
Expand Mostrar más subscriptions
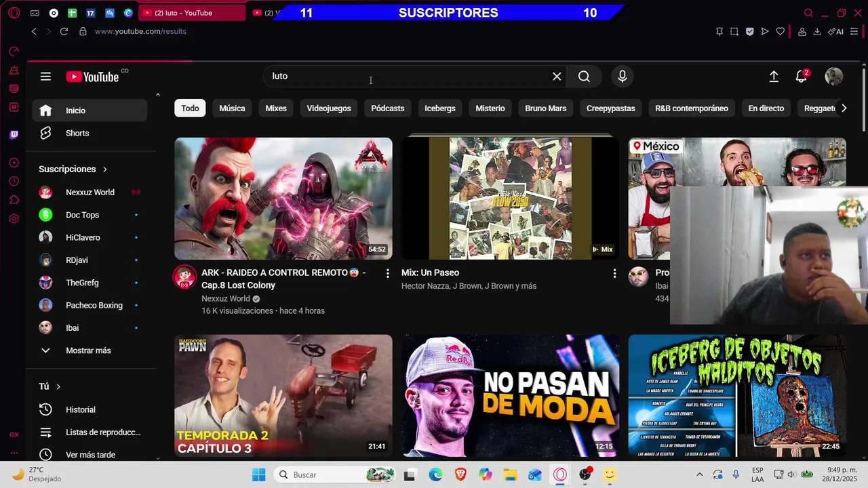pyautogui.click(x=90, y=350)
